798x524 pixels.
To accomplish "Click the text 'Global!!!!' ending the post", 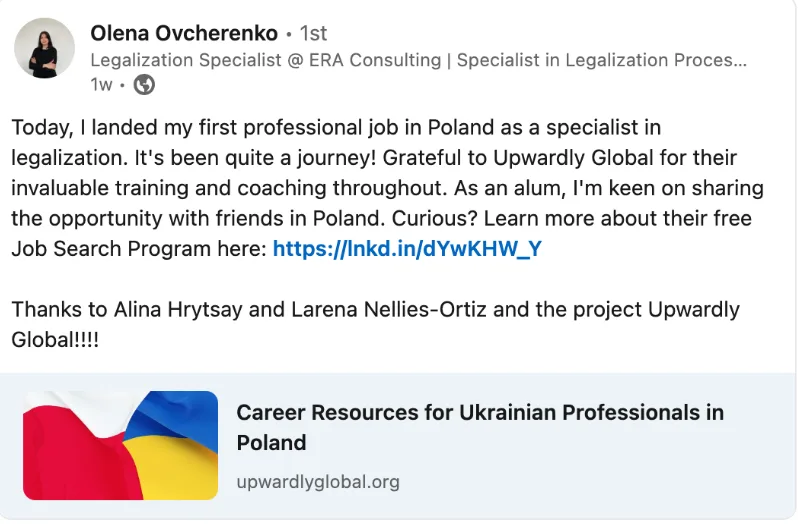I will pos(56,339).
